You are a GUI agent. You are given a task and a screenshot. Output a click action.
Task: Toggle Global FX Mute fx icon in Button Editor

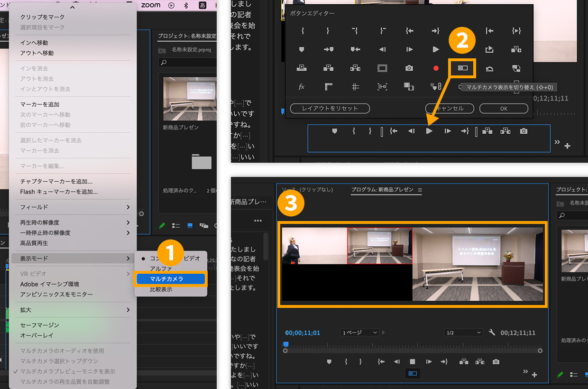(302, 87)
